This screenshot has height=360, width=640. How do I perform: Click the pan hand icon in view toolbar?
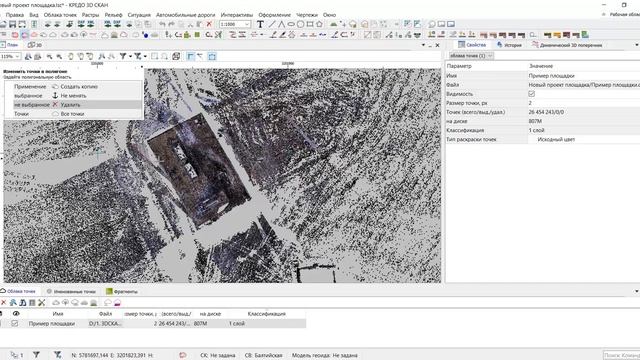pos(71,56)
